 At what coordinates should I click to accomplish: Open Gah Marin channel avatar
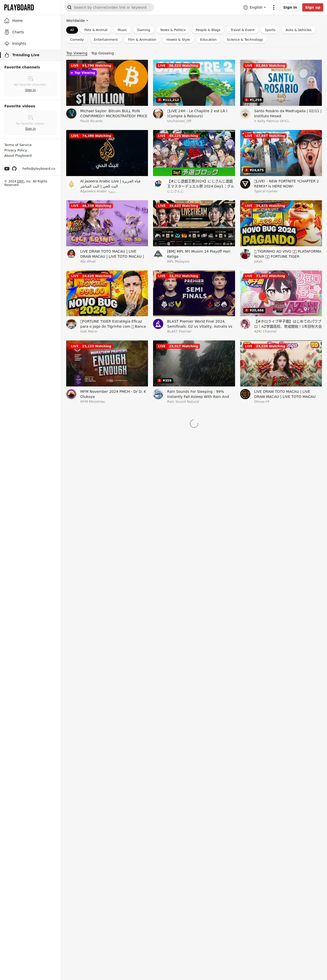click(x=71, y=324)
